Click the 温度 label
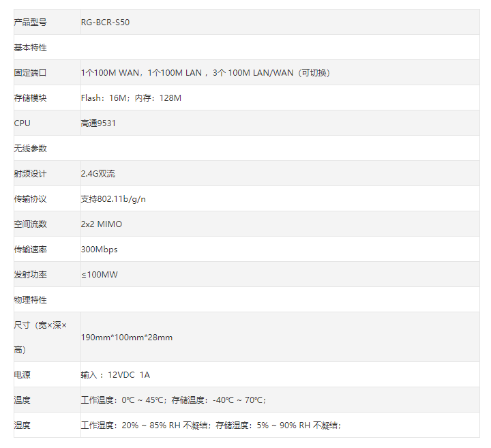This screenshot has width=491, height=448. 23,400
